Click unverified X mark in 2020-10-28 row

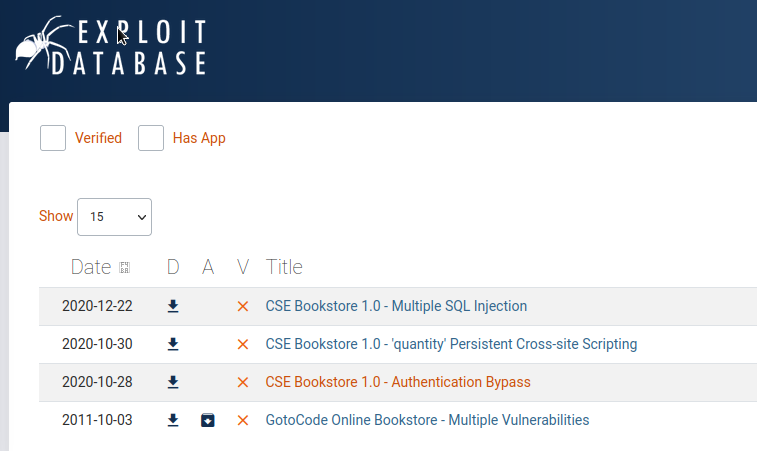click(243, 382)
